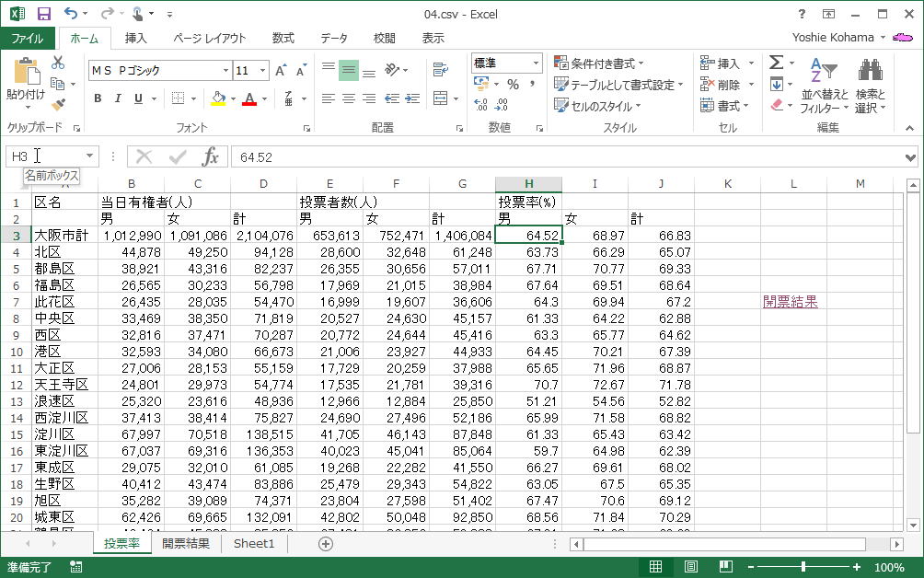Click the Paste clipboard icon
The width and height of the screenshot is (924, 578).
tap(26, 73)
